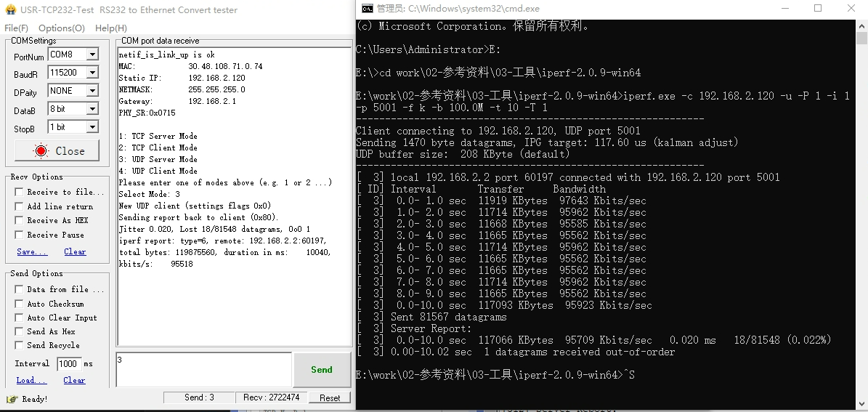Click the USR-TCP232-Test app title icon
This screenshot has height=412, width=868.
[x=10, y=10]
